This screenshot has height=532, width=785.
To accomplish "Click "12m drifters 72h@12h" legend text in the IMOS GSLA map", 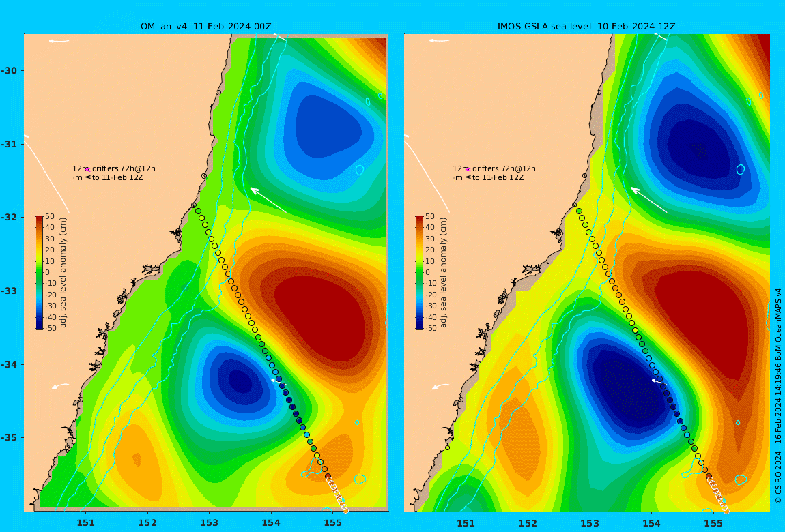I will [x=494, y=168].
